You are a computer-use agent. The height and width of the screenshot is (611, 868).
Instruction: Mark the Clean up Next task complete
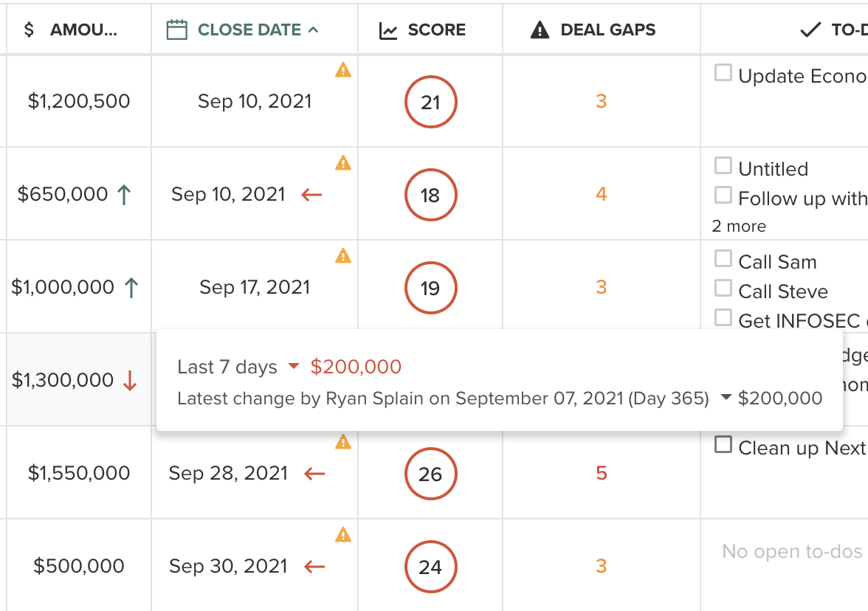click(723, 444)
